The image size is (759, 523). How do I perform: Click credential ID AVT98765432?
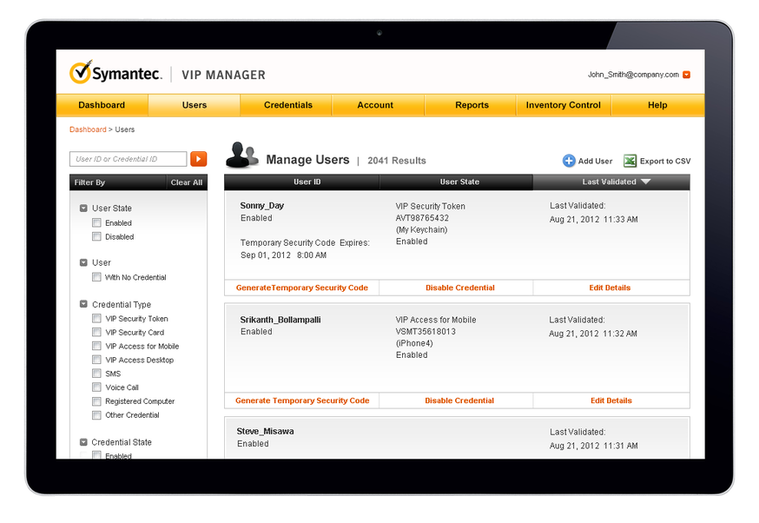[422, 218]
